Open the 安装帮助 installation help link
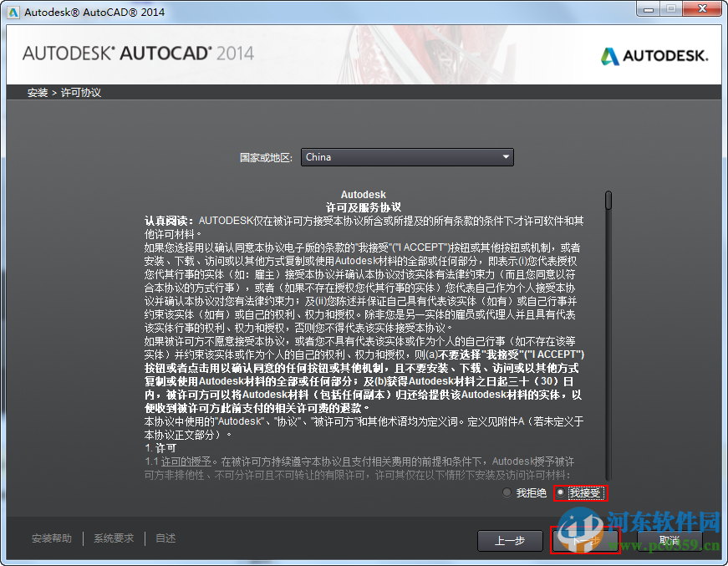This screenshot has width=728, height=566. pyautogui.click(x=51, y=538)
